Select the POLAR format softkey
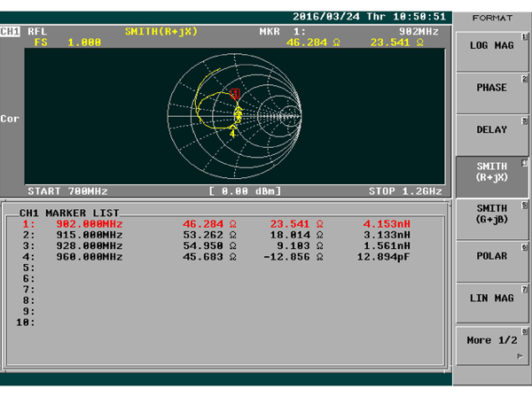532x404 pixels. click(492, 261)
